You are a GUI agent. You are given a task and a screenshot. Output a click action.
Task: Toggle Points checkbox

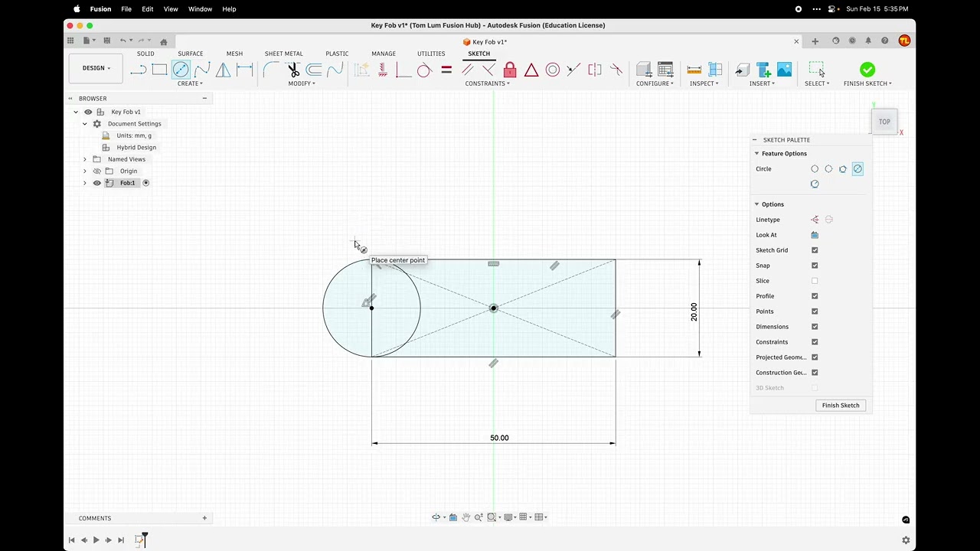(x=815, y=311)
